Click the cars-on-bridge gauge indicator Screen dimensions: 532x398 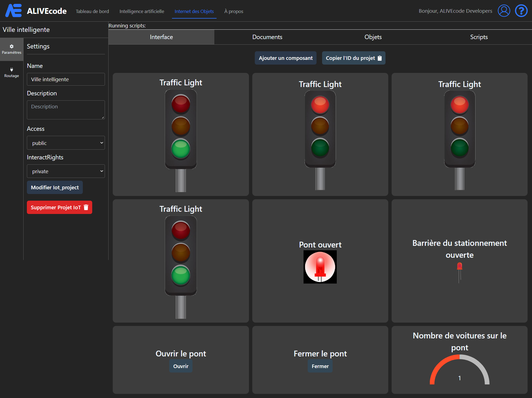[x=459, y=371]
